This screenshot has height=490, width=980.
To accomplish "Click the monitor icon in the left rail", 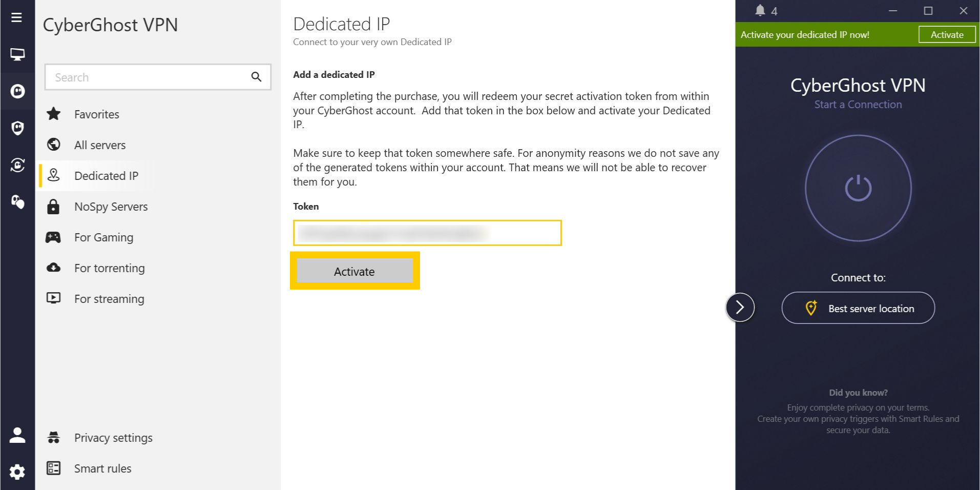I will click(17, 54).
